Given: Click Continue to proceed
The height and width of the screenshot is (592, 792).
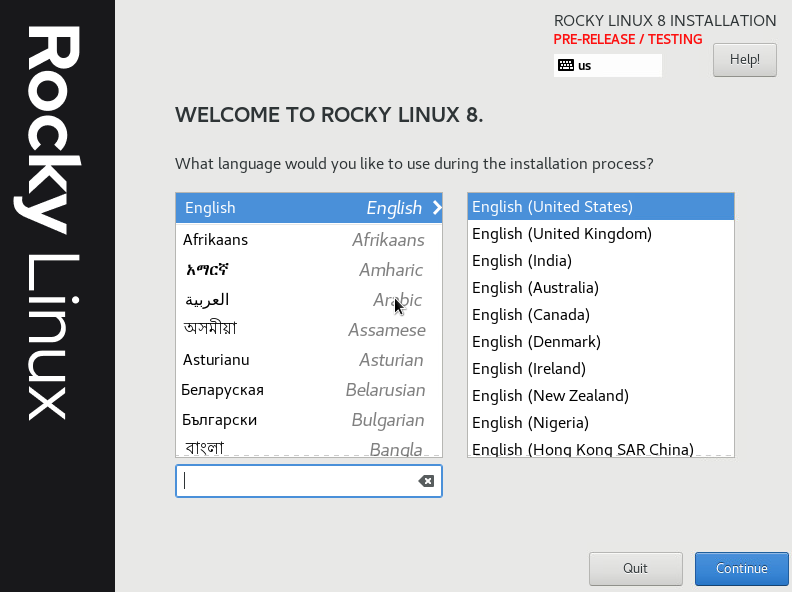Looking at the screenshot, I should point(741,568).
